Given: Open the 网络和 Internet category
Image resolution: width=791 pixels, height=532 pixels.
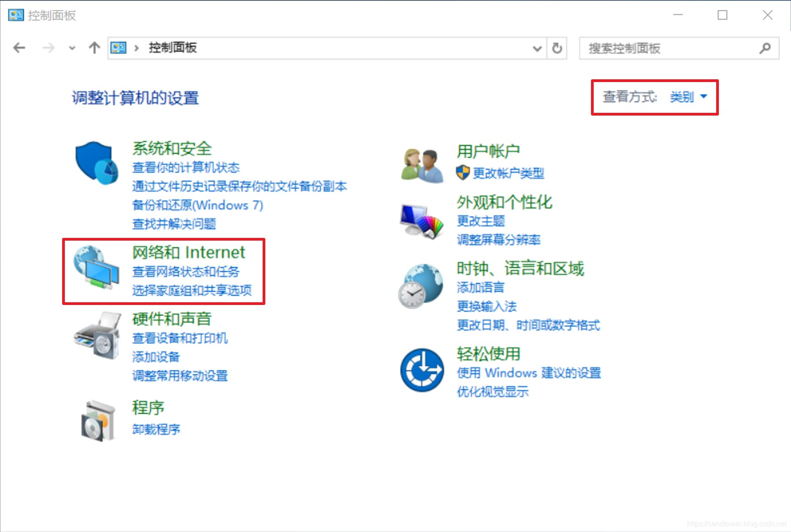Looking at the screenshot, I should pos(188,252).
